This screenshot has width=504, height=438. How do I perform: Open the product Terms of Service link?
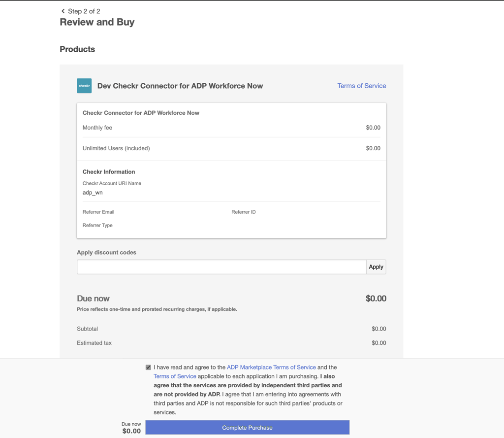coord(362,86)
